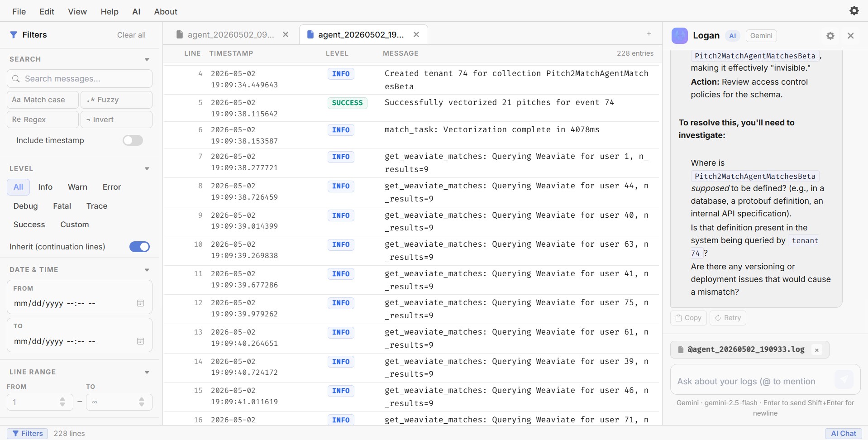Filter by Info level
The image size is (868, 440).
(x=45, y=187)
